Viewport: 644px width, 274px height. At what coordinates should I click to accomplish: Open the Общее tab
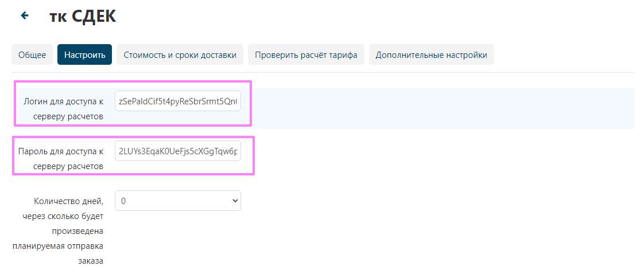(32, 54)
